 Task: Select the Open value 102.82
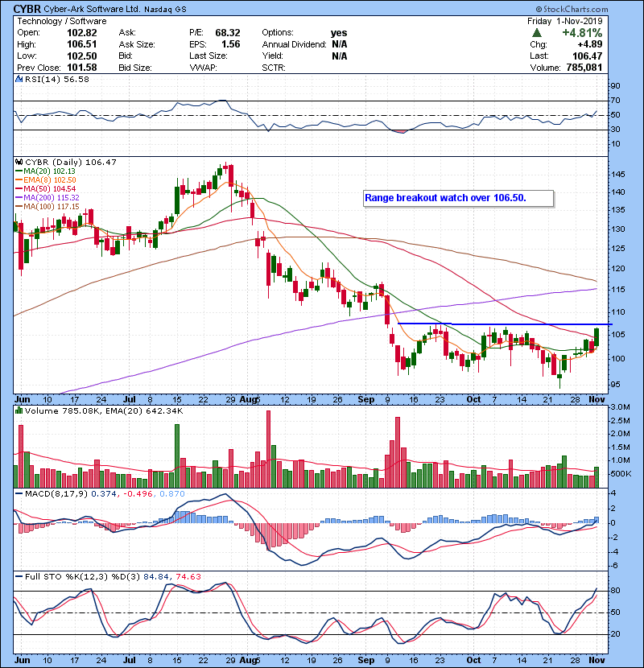click(82, 33)
